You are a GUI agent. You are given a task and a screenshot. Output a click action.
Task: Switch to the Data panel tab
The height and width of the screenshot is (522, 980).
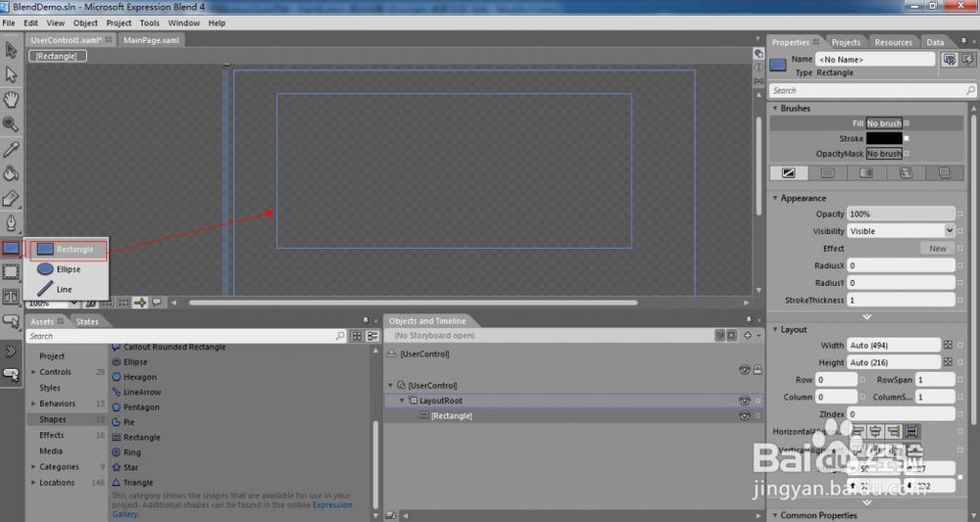(935, 42)
